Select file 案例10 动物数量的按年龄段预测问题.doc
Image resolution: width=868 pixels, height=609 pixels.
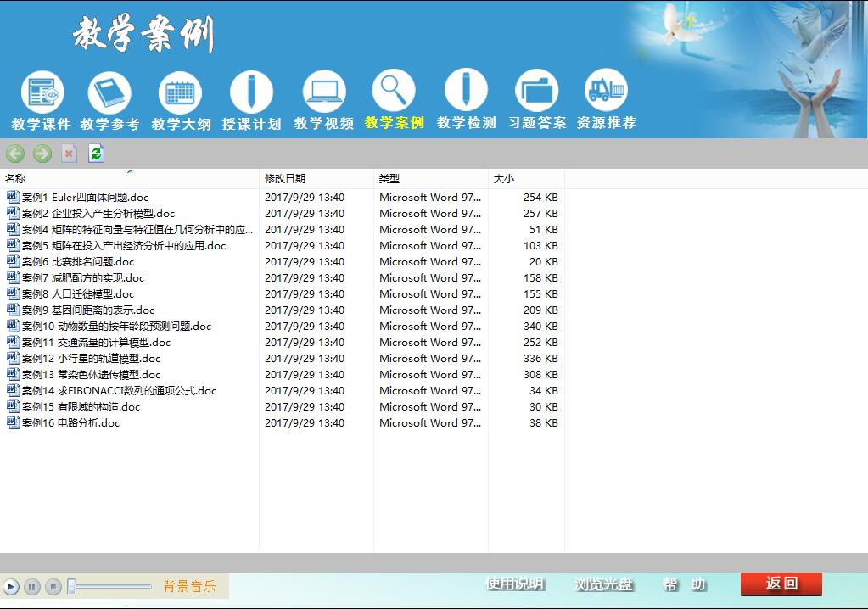pyautogui.click(x=117, y=326)
